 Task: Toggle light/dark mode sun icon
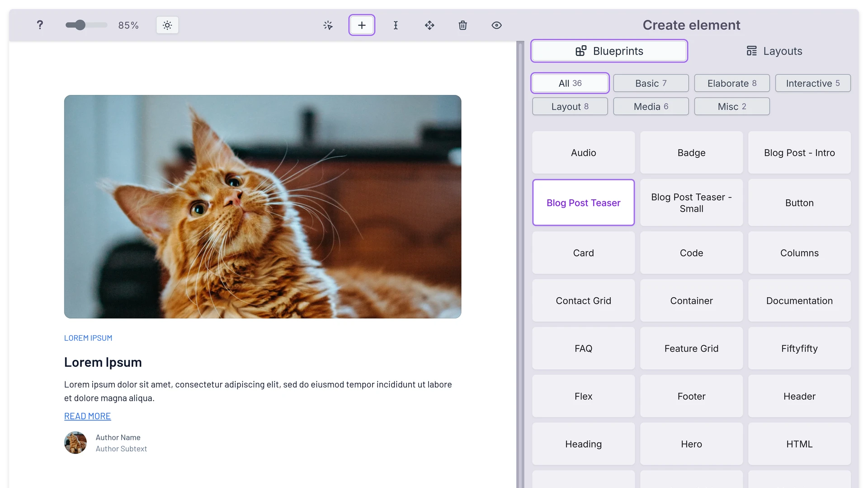coord(167,25)
